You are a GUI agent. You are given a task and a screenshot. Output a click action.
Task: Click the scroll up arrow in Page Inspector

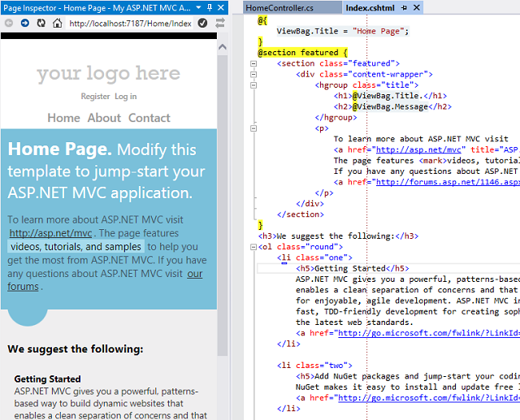click(223, 47)
